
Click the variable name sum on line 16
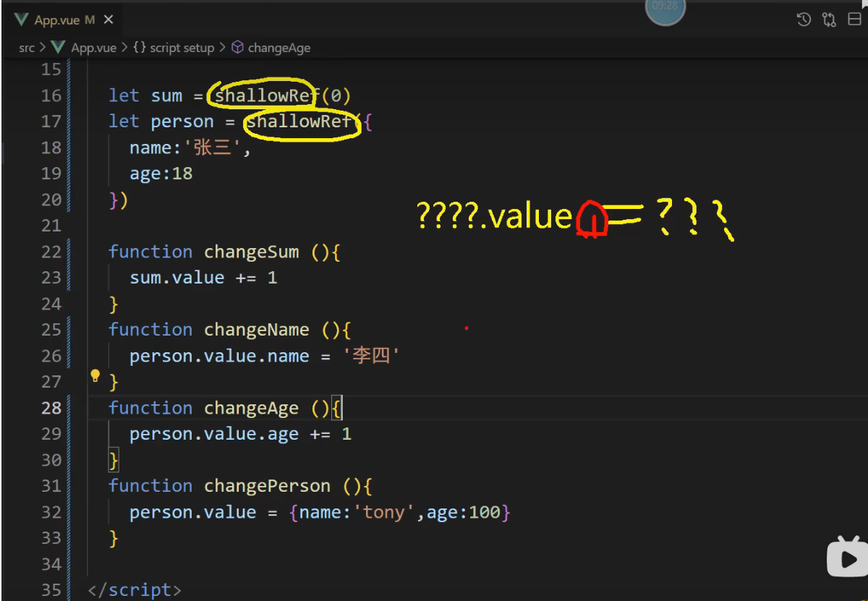coord(166,95)
